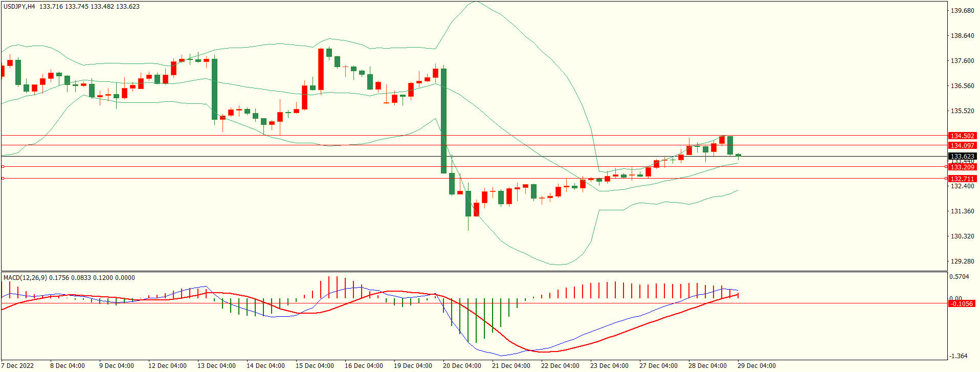Screen dimensions: 980x372
Task: Click the 13 Dec 04:00 date label
Action: point(216,366)
